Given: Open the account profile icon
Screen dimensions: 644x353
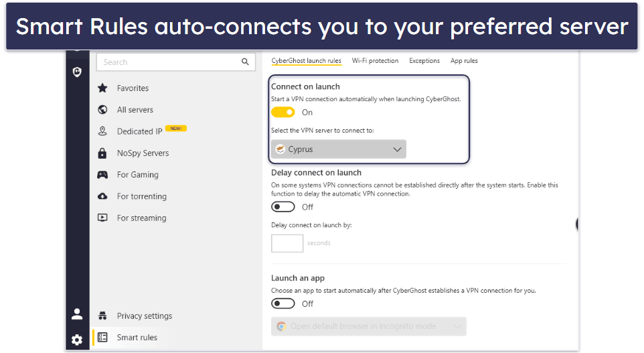Looking at the screenshot, I should pyautogui.click(x=77, y=314).
